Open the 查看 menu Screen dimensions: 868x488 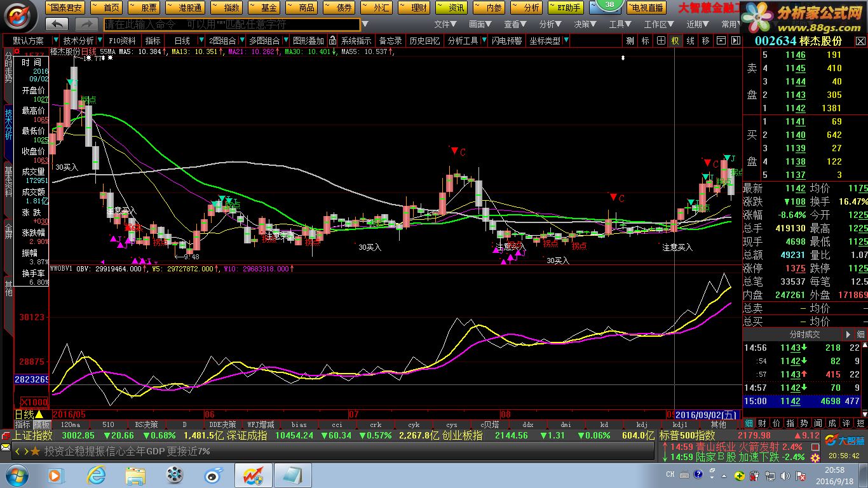(x=515, y=24)
